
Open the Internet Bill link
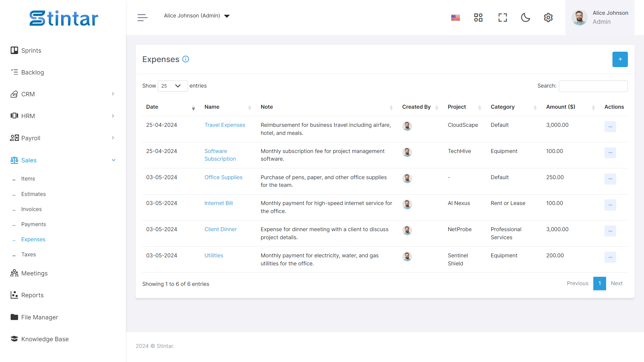[218, 203]
